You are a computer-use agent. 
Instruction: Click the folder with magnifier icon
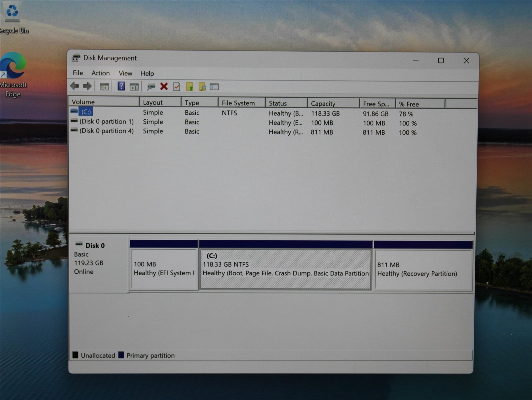(202, 87)
